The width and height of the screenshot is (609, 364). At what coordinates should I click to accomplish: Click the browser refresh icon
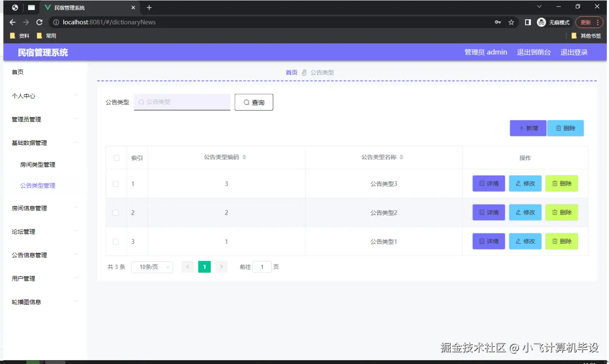pos(39,22)
